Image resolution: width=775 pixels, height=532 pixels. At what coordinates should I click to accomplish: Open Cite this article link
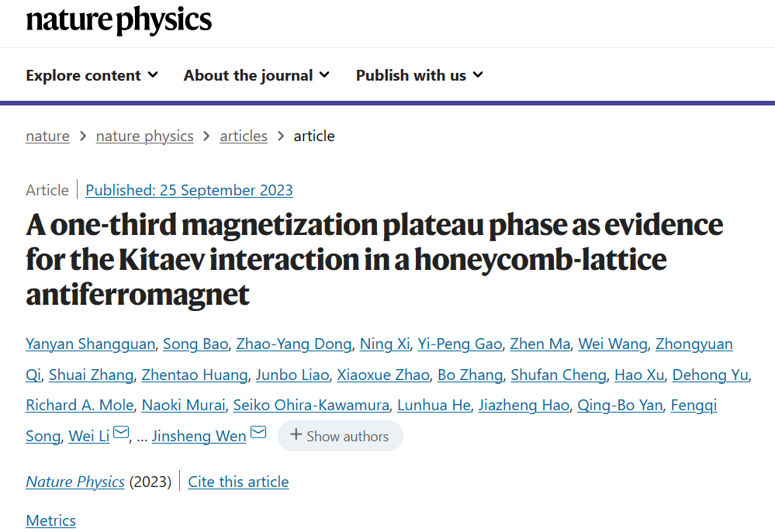coord(238,482)
